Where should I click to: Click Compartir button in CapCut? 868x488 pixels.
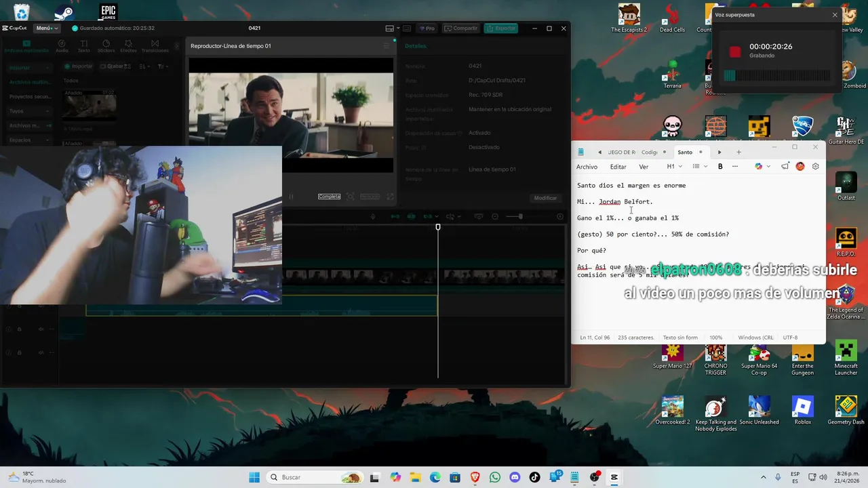tap(461, 28)
